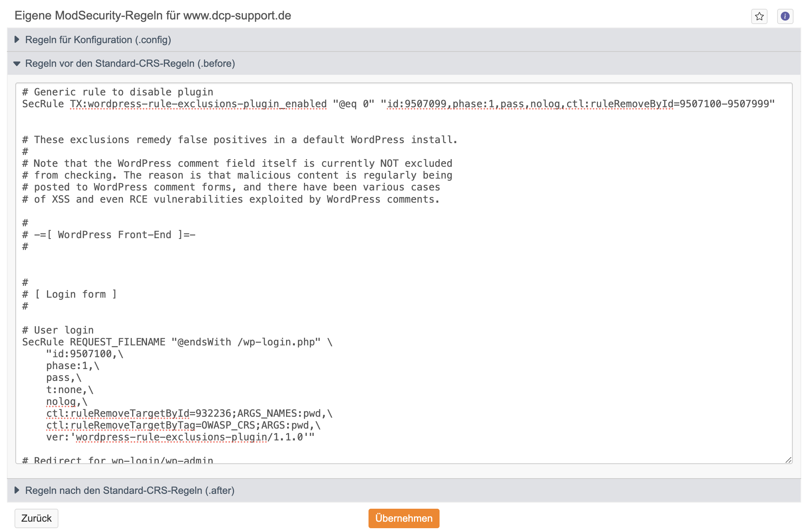The height and width of the screenshot is (532, 805).
Task: Click the 'These exclusions remedy false positives' line
Action: 240,140
